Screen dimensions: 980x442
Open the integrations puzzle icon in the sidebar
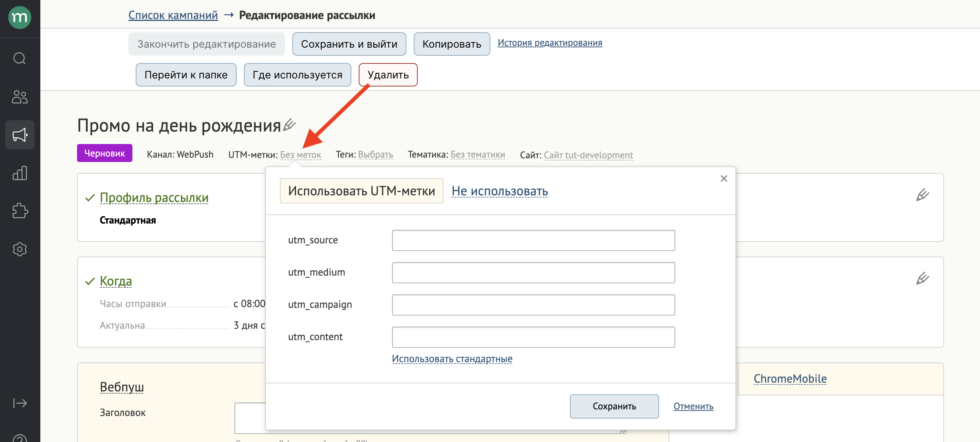pyautogui.click(x=20, y=211)
